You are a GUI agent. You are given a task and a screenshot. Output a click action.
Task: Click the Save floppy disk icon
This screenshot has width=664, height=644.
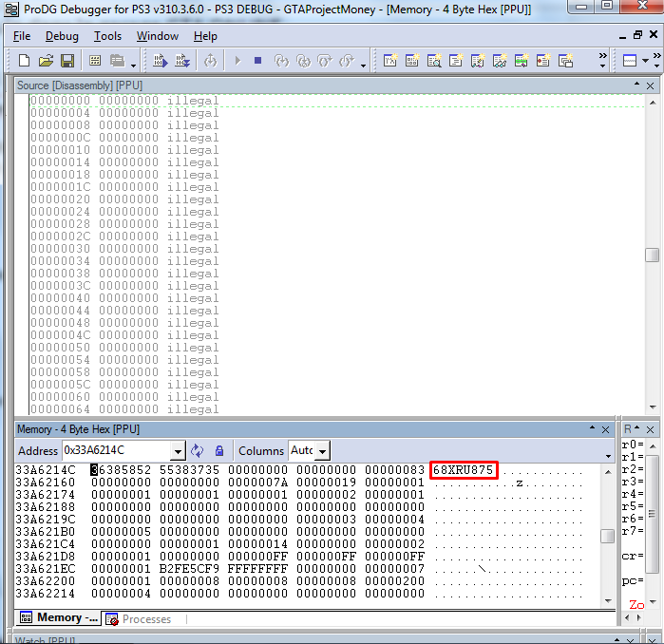tap(67, 61)
